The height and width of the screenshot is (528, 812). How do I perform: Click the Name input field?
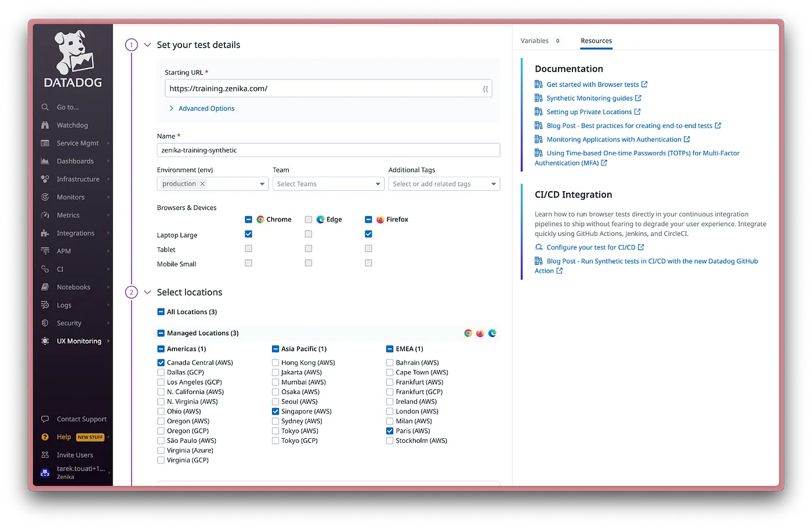pyautogui.click(x=328, y=150)
